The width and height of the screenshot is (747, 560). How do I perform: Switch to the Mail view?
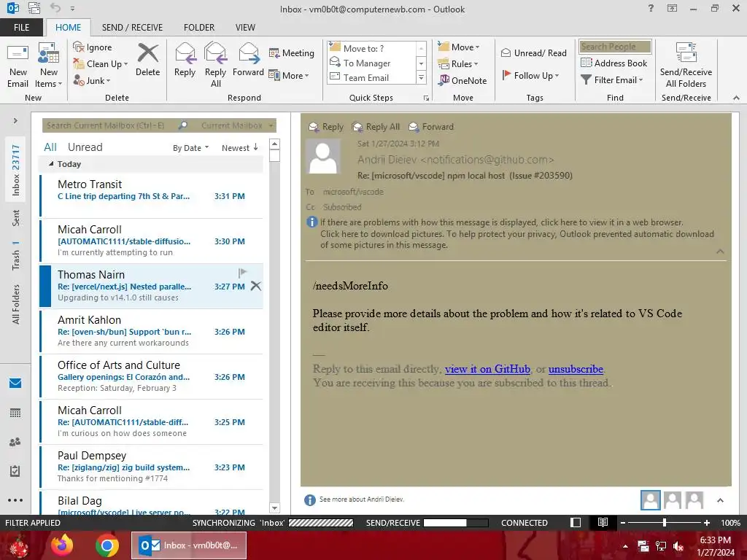click(x=15, y=384)
